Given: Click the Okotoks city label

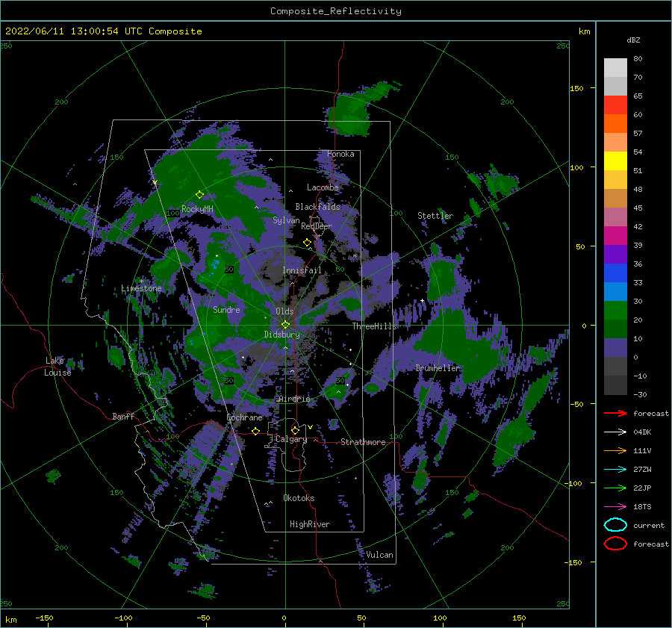Looking at the screenshot, I should [299, 498].
